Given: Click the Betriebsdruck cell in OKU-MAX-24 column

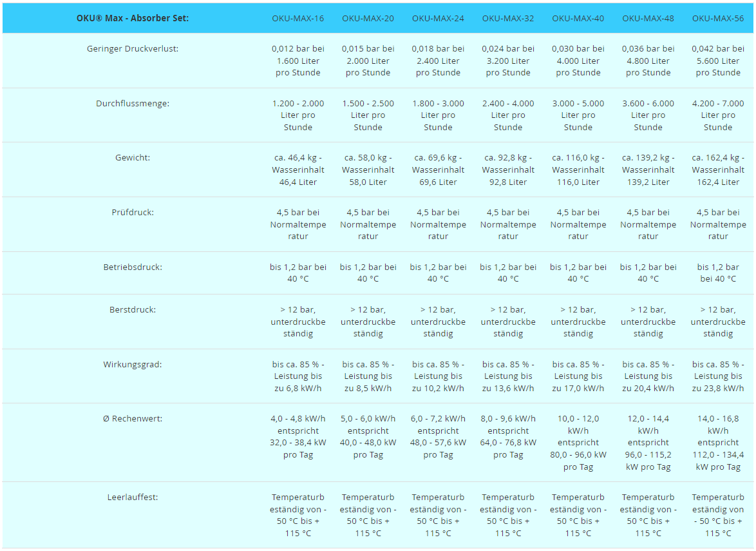Looking at the screenshot, I should tap(438, 273).
